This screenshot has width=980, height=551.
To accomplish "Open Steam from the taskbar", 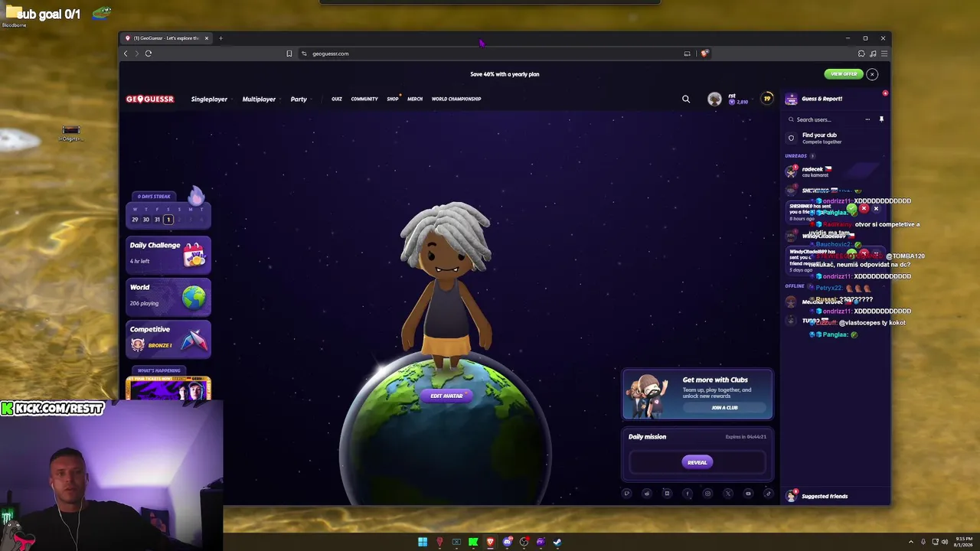I will tap(557, 542).
